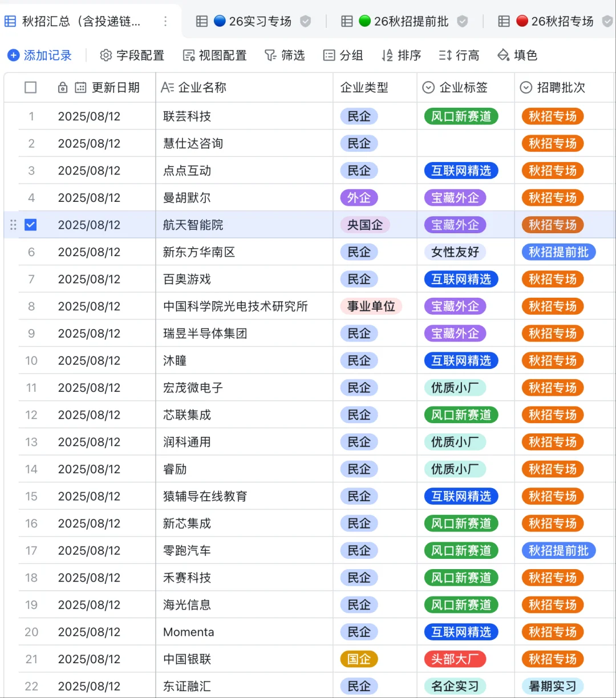The width and height of the screenshot is (616, 698).
Task: Click the 瑞昱半导体集团 cell
Action: tap(244, 334)
